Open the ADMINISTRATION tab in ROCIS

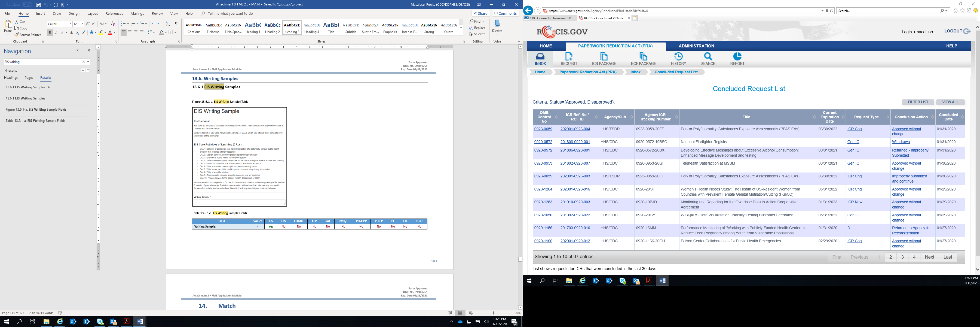pos(696,46)
